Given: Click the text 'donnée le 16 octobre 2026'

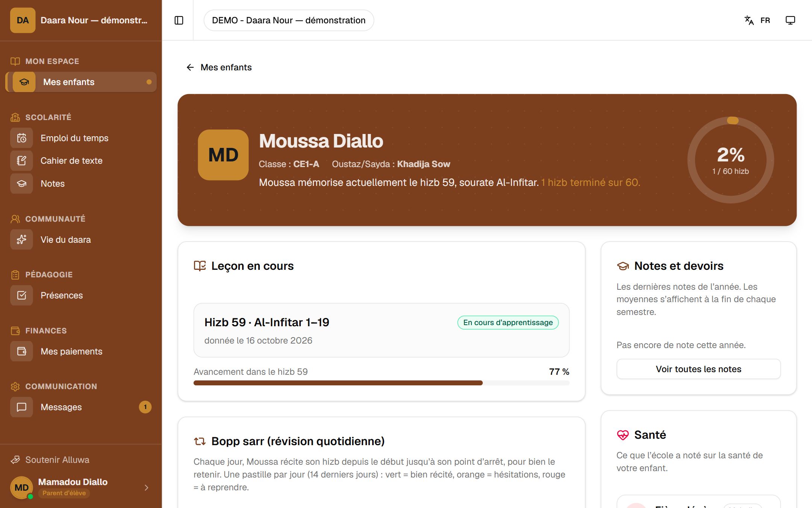Looking at the screenshot, I should pyautogui.click(x=258, y=341).
